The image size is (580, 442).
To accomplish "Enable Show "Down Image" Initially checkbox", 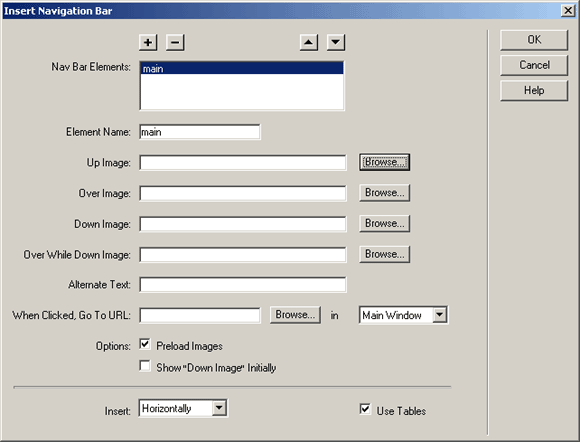I will click(x=145, y=366).
